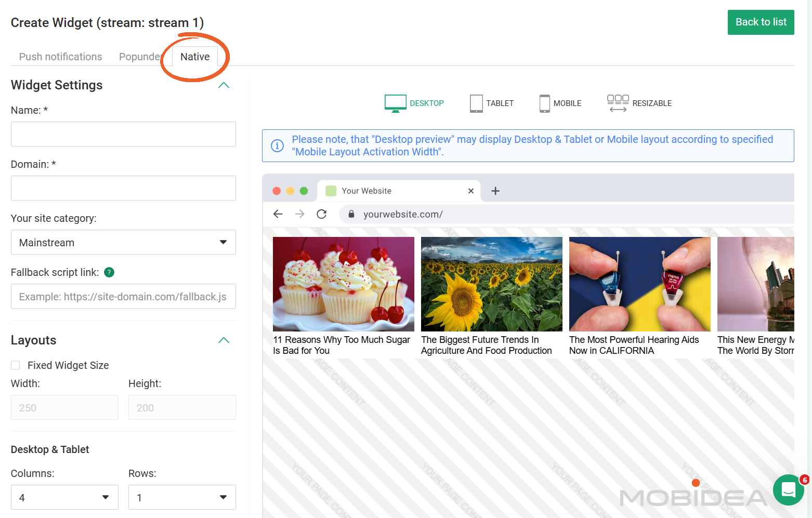This screenshot has width=812, height=518.
Task: Click the padlock icon in address bar
Action: tap(351, 214)
